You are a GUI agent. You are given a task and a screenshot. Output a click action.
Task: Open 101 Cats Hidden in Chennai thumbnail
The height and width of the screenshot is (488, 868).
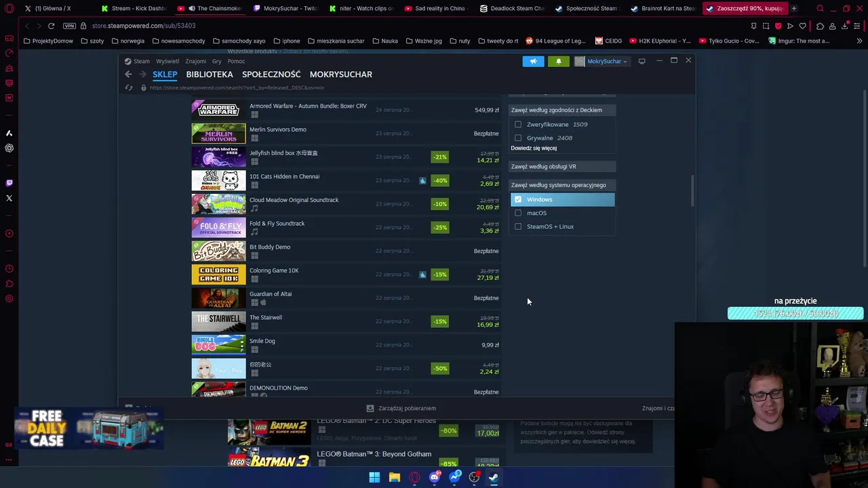pos(218,180)
